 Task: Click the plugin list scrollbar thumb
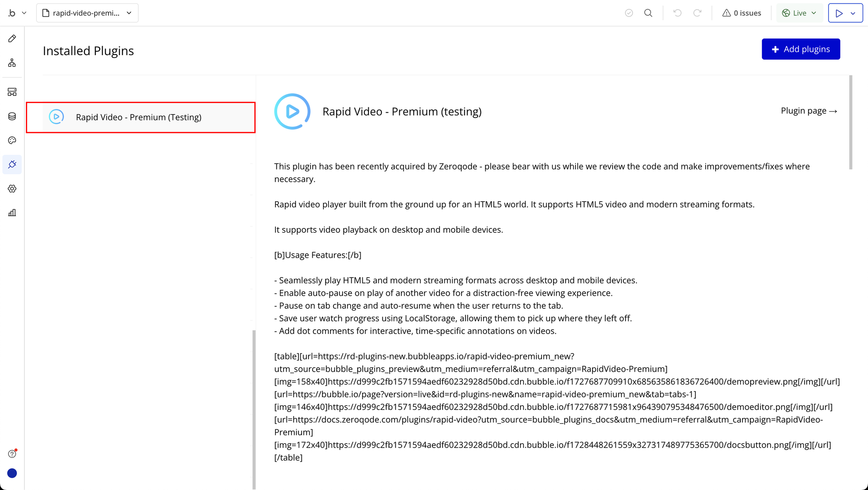pyautogui.click(x=254, y=409)
